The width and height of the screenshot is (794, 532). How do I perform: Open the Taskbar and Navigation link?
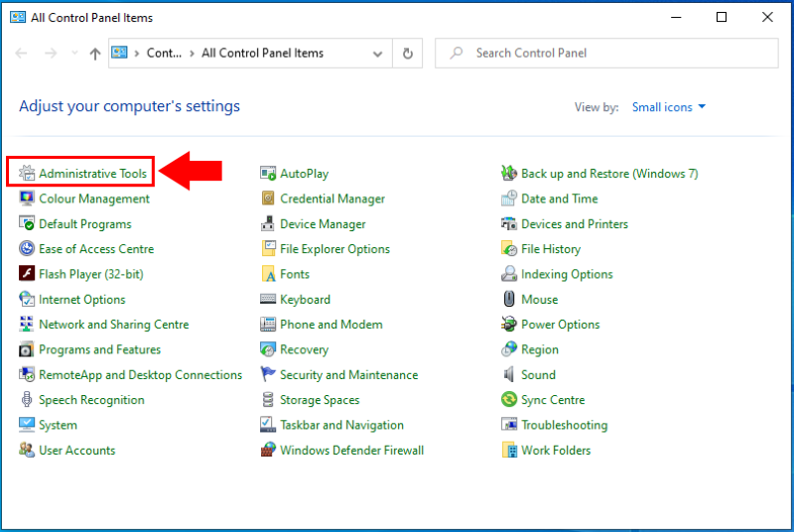coord(341,425)
